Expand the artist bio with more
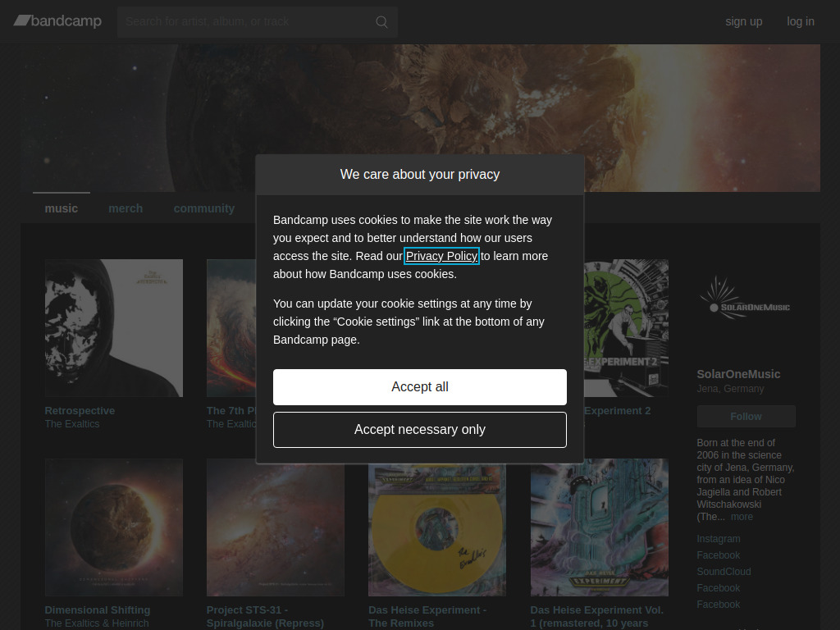 click(x=742, y=516)
